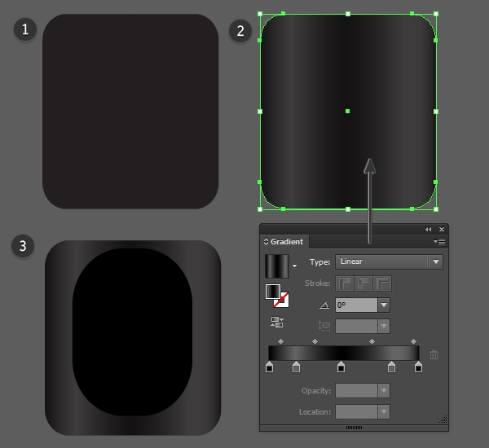Image resolution: width=489 pixels, height=448 pixels.
Task: Select the fourth midpoint diamond above slider
Action: 413,341
